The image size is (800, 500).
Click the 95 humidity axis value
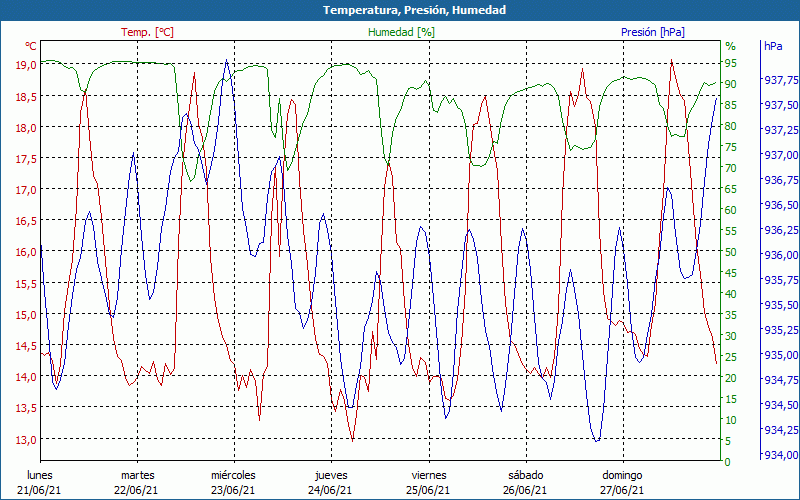[731, 63]
